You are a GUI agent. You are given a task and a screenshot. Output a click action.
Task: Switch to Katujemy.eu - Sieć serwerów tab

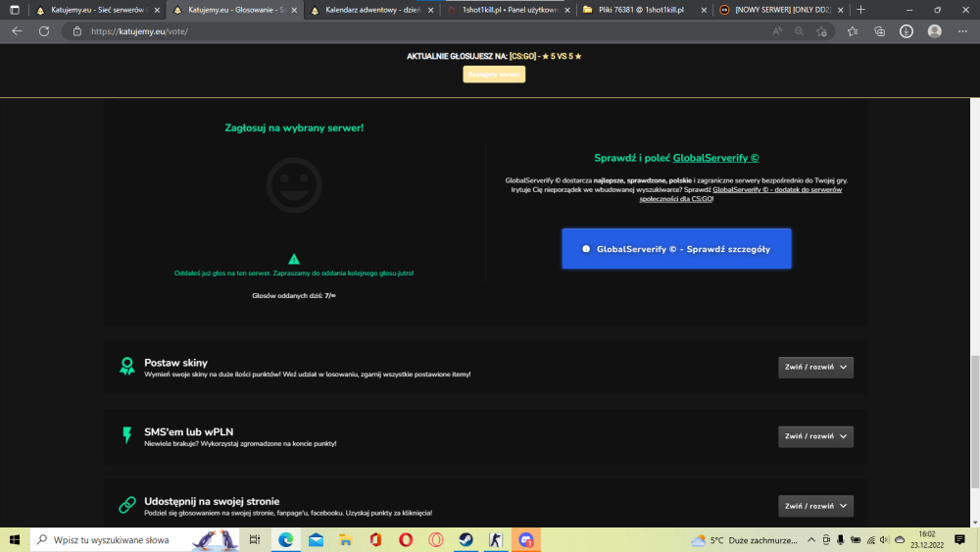click(97, 10)
